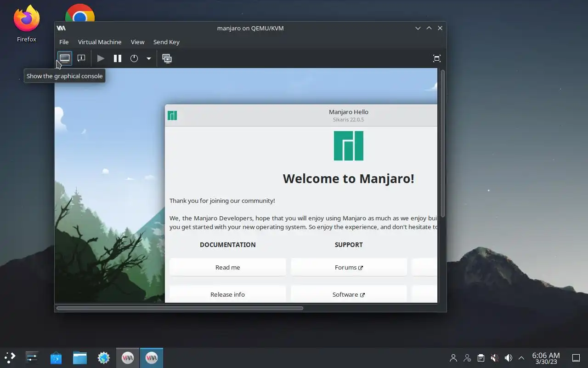Viewport: 588px width, 368px height.
Task: Power on the virtual machine
Action: point(101,58)
